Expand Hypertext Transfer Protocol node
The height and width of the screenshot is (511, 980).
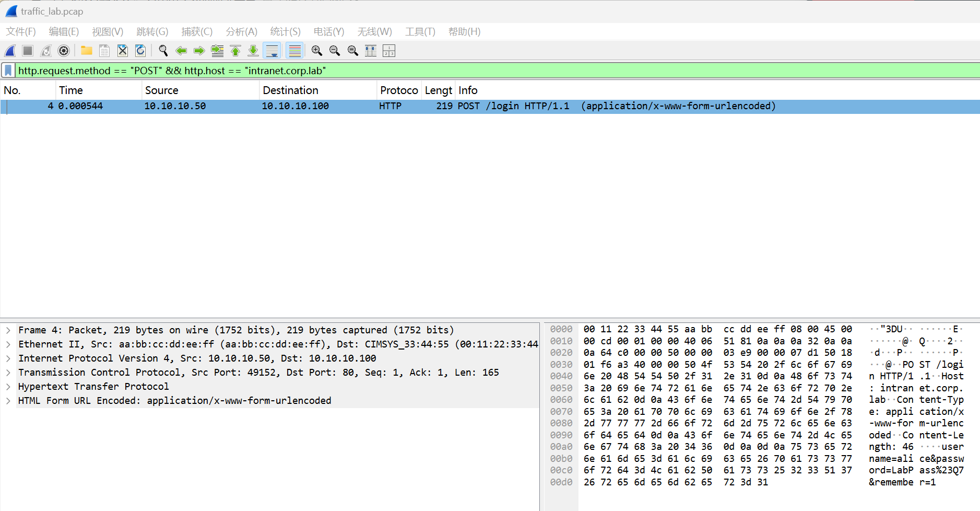8,387
